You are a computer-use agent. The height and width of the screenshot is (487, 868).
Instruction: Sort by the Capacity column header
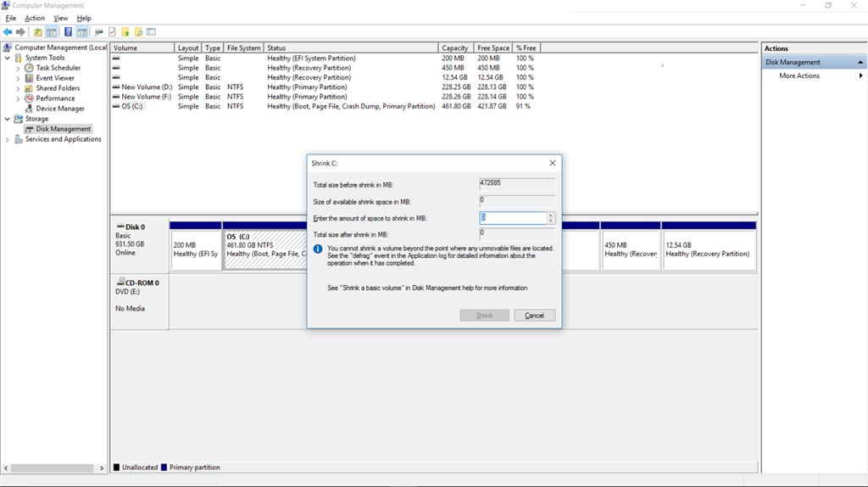point(456,48)
